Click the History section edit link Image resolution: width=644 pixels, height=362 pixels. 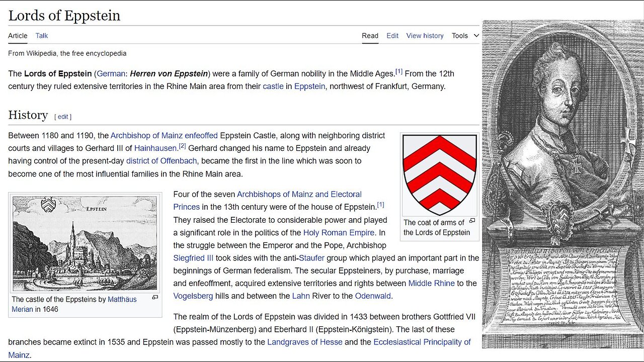point(63,117)
